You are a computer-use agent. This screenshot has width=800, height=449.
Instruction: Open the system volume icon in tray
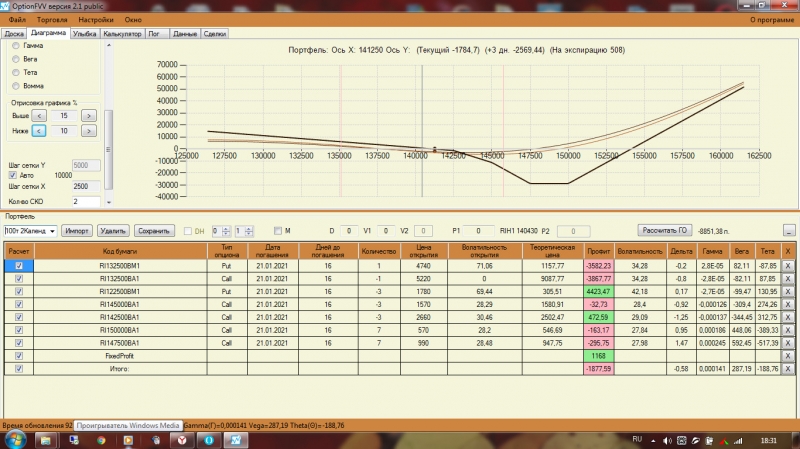(667, 440)
